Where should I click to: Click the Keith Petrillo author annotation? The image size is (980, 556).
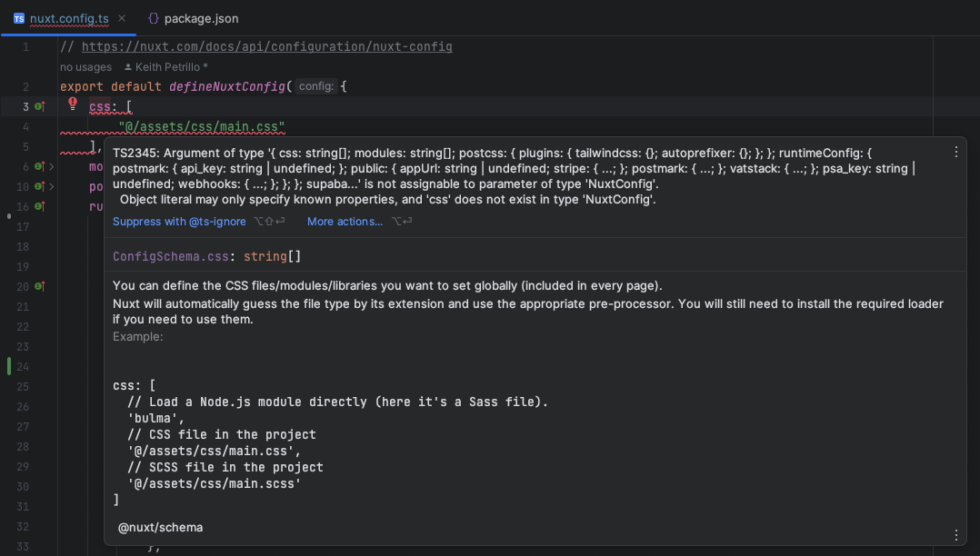169,66
